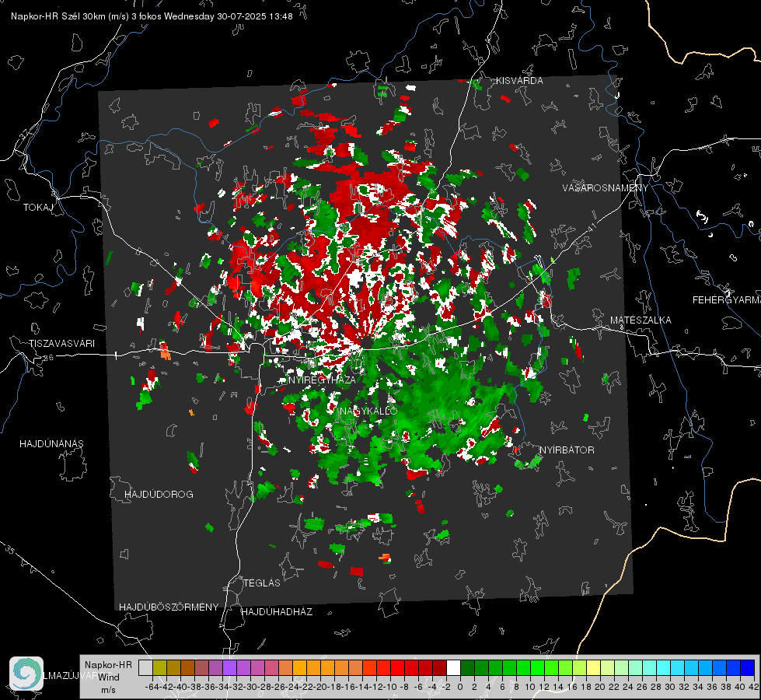The image size is (761, 700).
Task: Click the timestamp 'Wednesday 30-07-2025 13:48'
Action: point(228,16)
